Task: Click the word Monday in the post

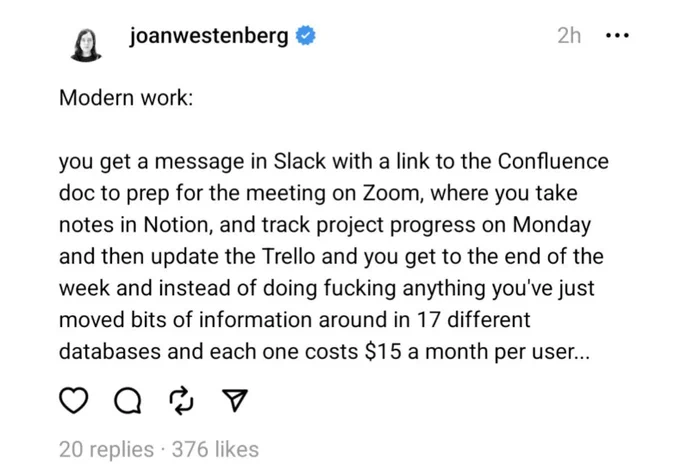Action: coord(552,226)
